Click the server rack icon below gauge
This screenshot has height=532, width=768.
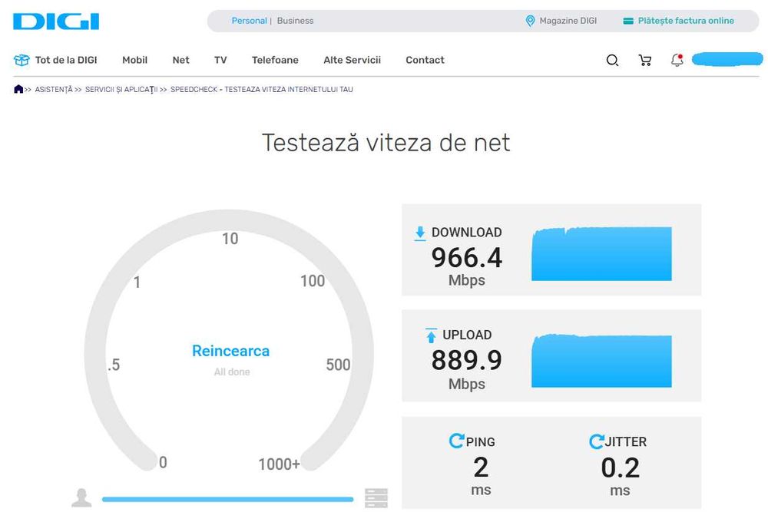tap(376, 498)
